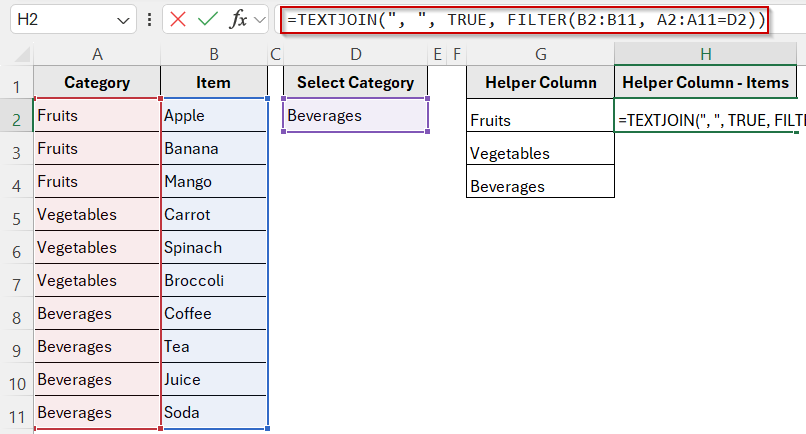Viewport: 806px width, 434px height.
Task: Click the Category header cell
Action: click(97, 82)
